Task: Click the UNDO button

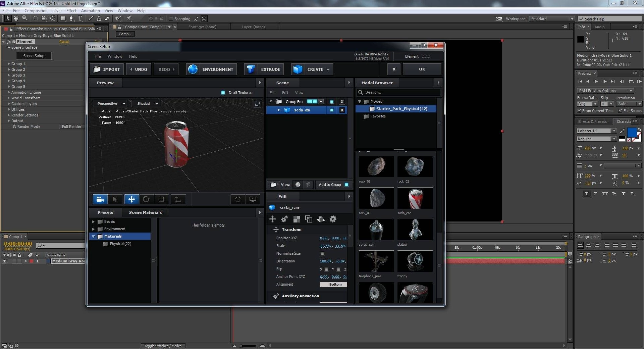Action: coord(139,69)
